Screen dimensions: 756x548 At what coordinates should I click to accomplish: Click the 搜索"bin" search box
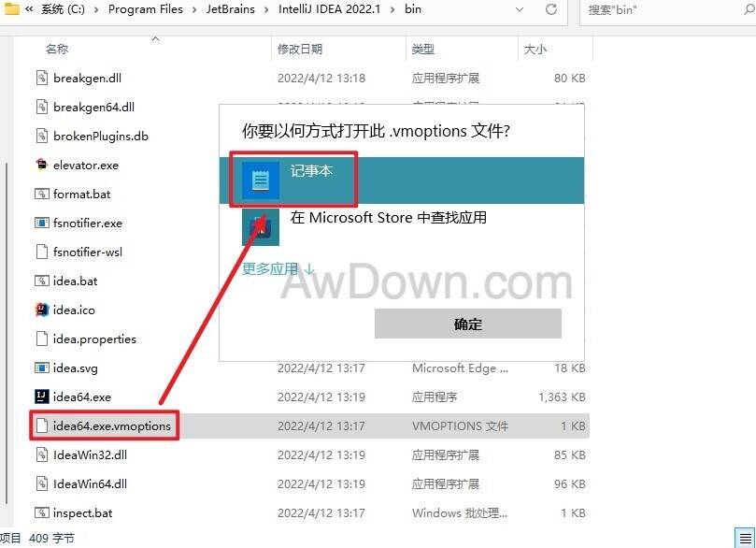click(663, 9)
